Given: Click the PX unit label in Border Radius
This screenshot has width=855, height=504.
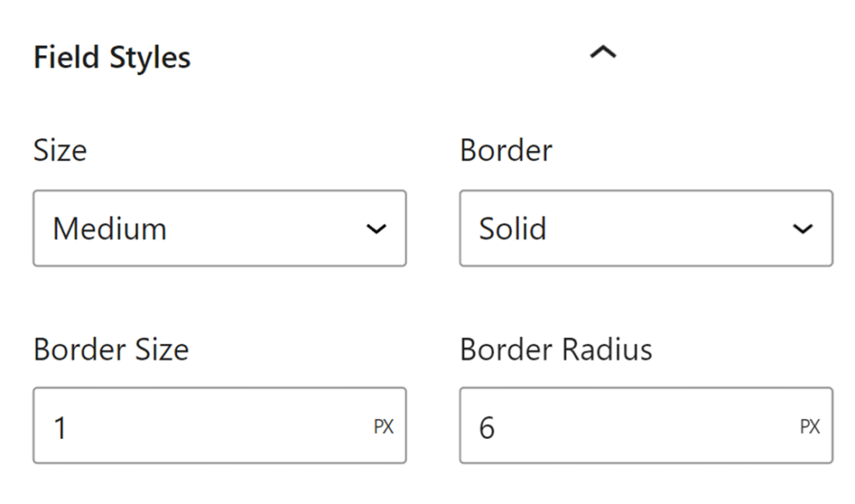Looking at the screenshot, I should 807,426.
